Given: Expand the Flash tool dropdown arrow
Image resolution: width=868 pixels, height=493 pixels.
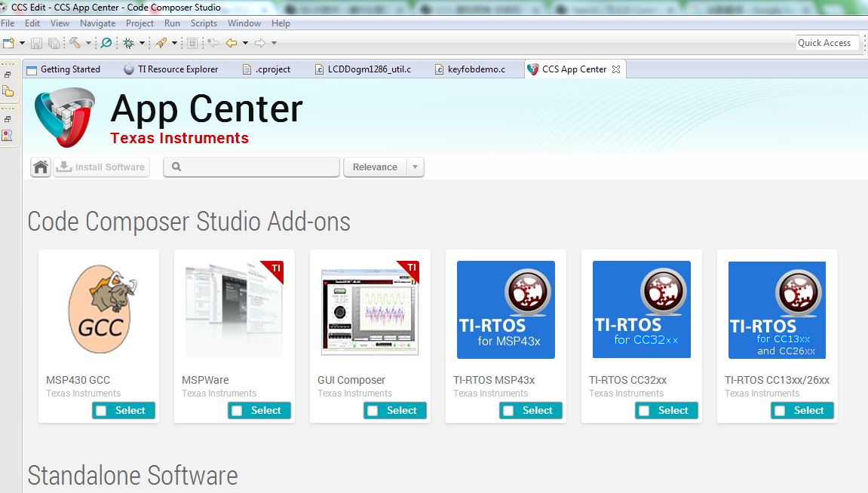Looking at the screenshot, I should (x=174, y=43).
